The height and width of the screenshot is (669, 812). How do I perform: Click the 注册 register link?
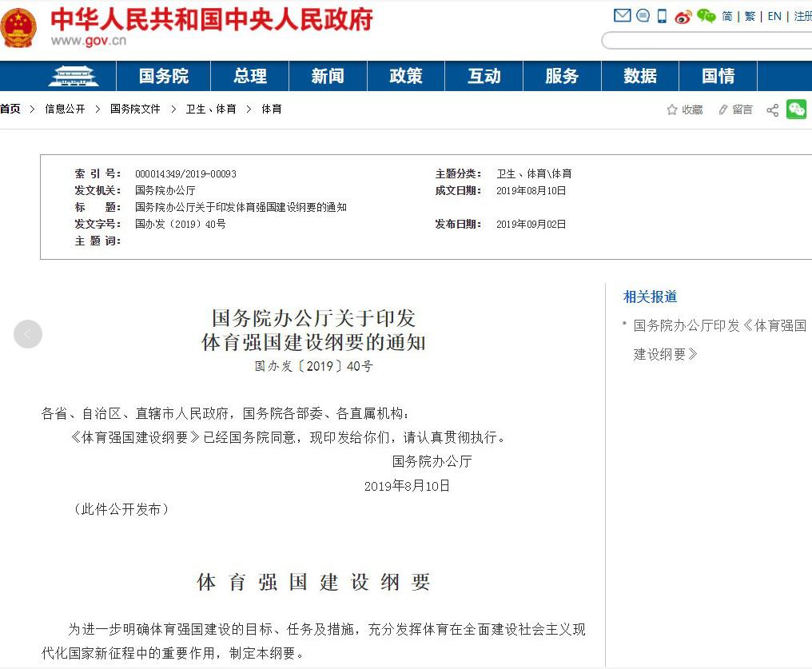pyautogui.click(x=802, y=16)
